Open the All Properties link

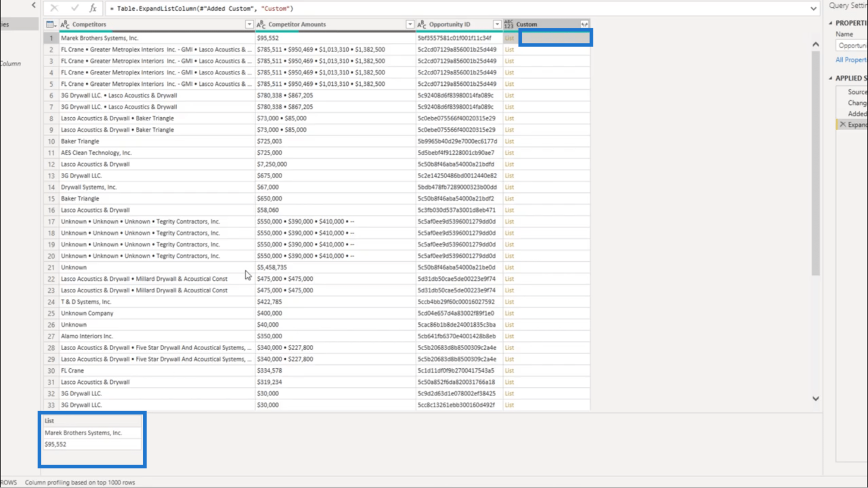tap(851, 60)
